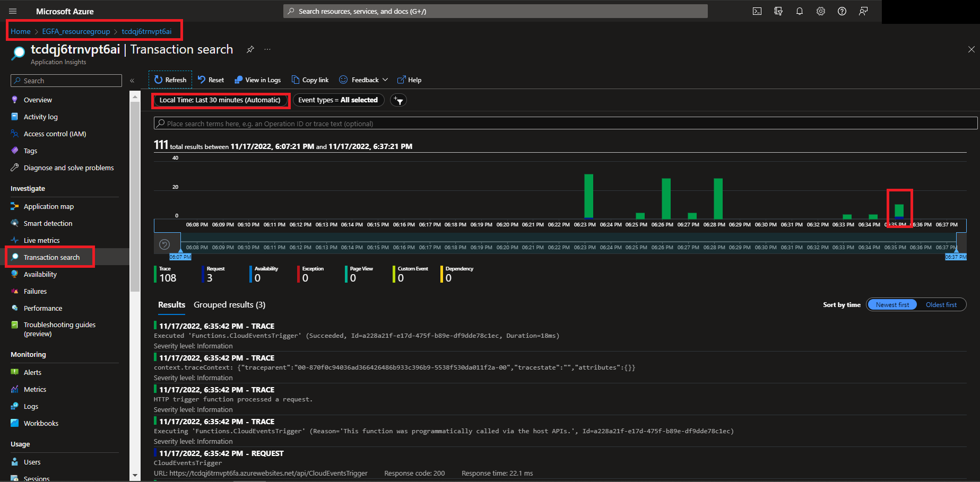The image size is (980, 482).
Task: Sort results Newest first
Action: coord(892,305)
